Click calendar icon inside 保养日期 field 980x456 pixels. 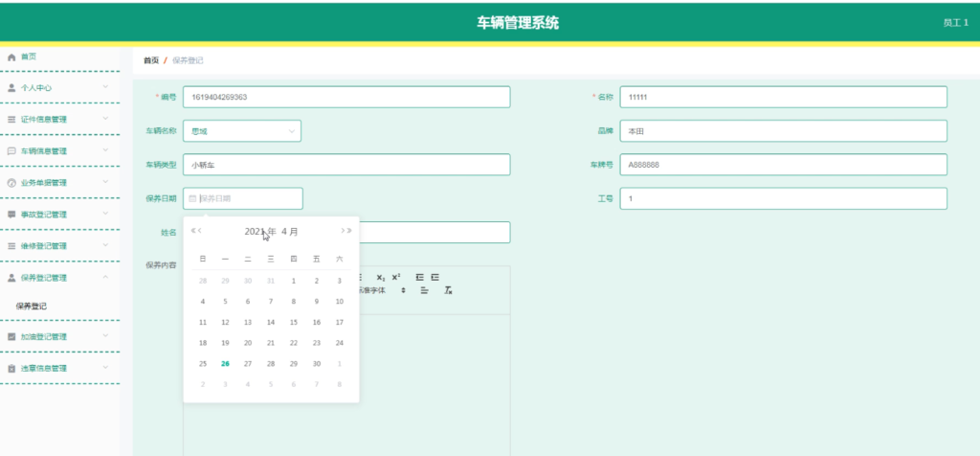[x=192, y=198]
